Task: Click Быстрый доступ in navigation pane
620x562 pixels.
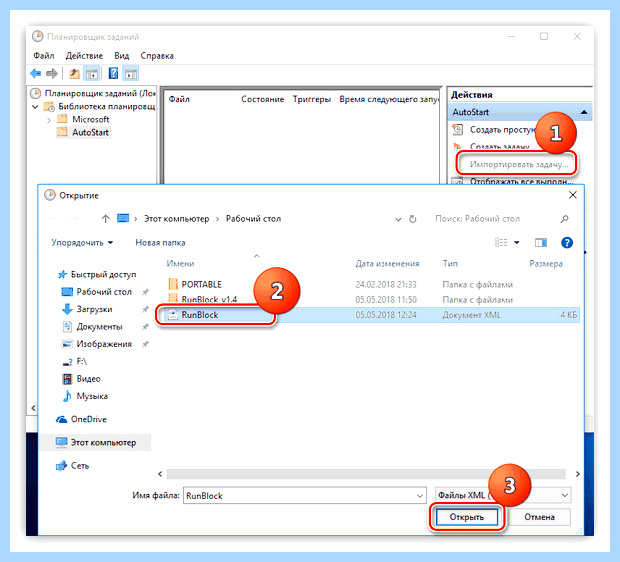Action: pyautogui.click(x=103, y=274)
